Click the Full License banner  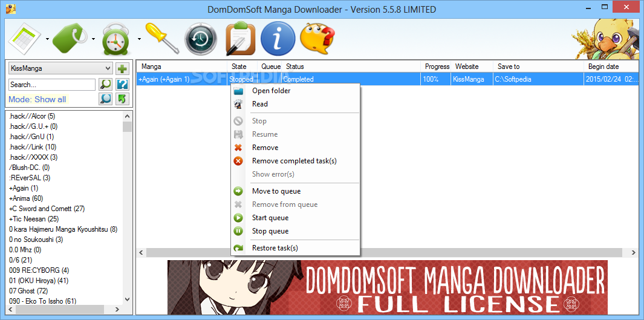tap(387, 287)
